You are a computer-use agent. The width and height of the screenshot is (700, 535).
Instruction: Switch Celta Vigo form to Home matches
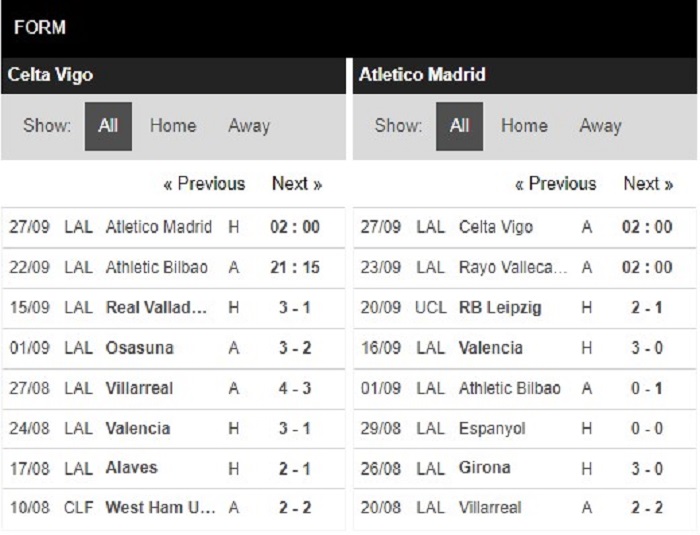pos(173,126)
